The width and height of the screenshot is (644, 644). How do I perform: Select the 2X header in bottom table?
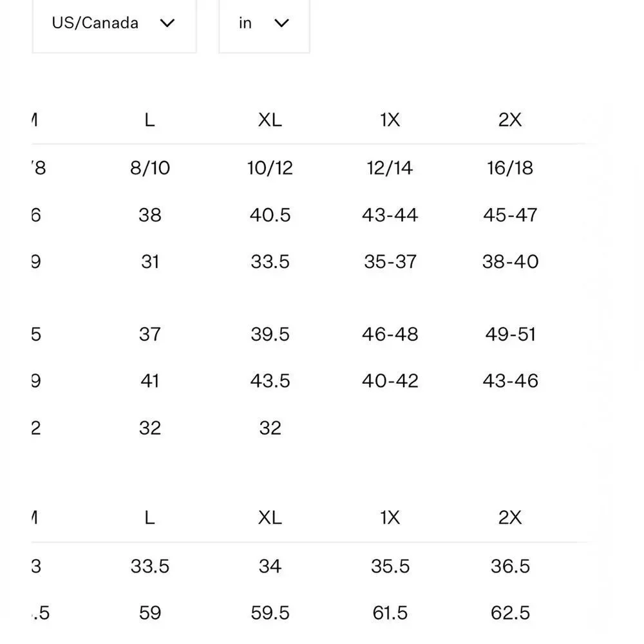coord(510,518)
